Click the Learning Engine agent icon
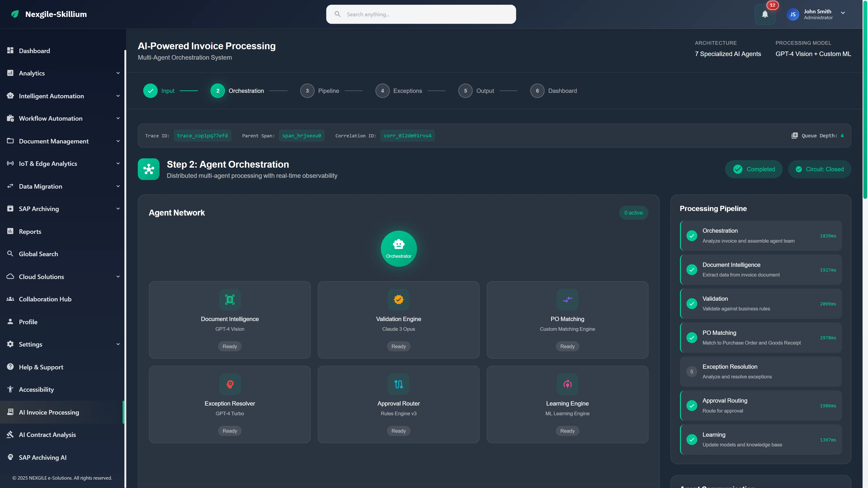This screenshot has height=488, width=868. [x=567, y=384]
